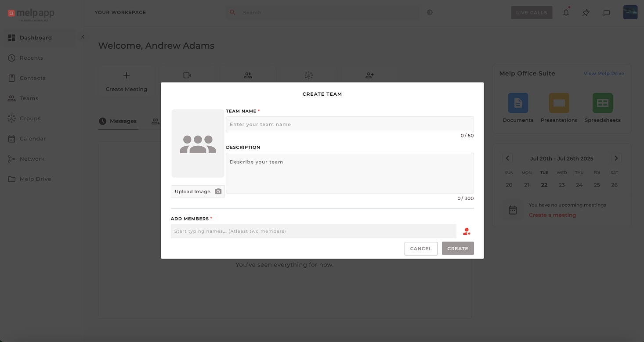
Task: Open notifications bell icon
Action: [566, 13]
